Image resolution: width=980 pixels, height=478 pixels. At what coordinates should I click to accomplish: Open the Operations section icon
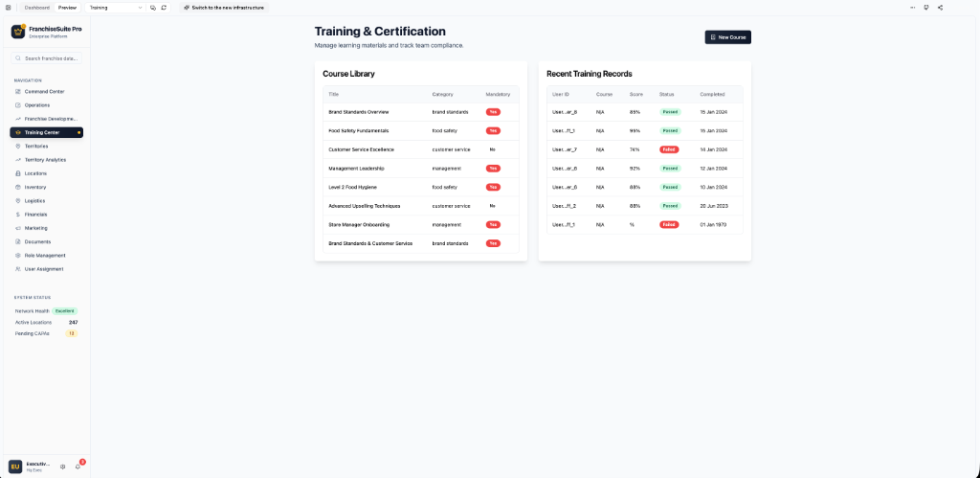[18, 105]
